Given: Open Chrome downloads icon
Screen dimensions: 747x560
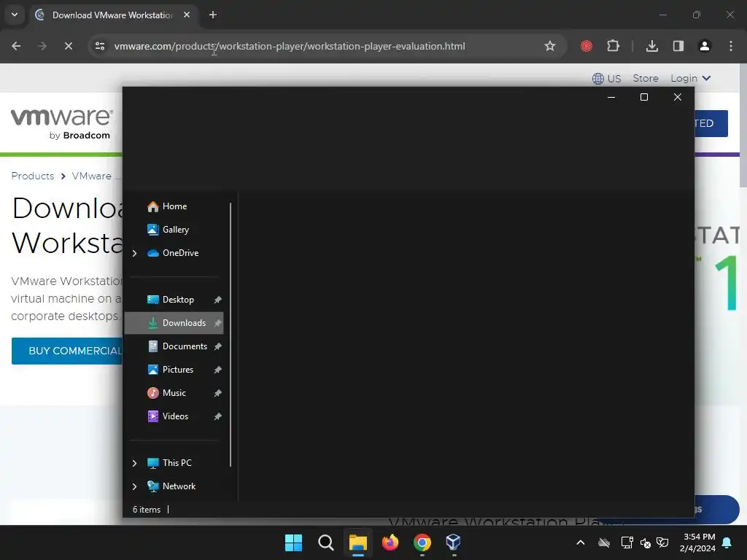Looking at the screenshot, I should tap(652, 46).
